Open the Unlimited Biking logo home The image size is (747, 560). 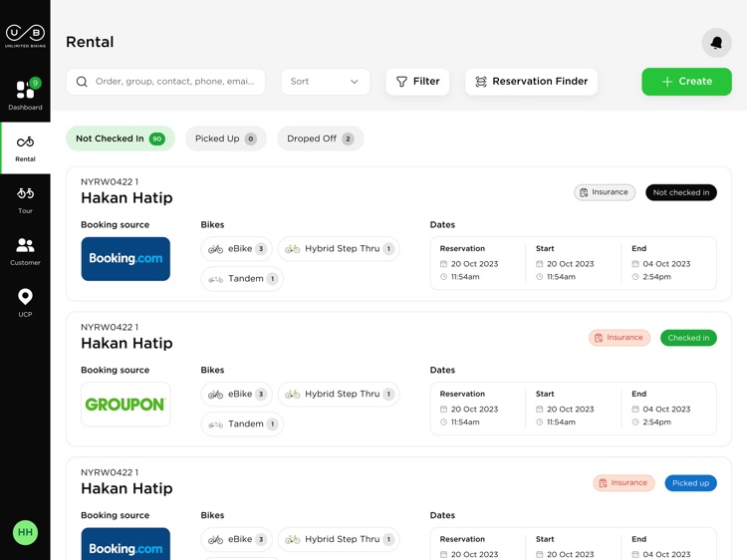(25, 36)
